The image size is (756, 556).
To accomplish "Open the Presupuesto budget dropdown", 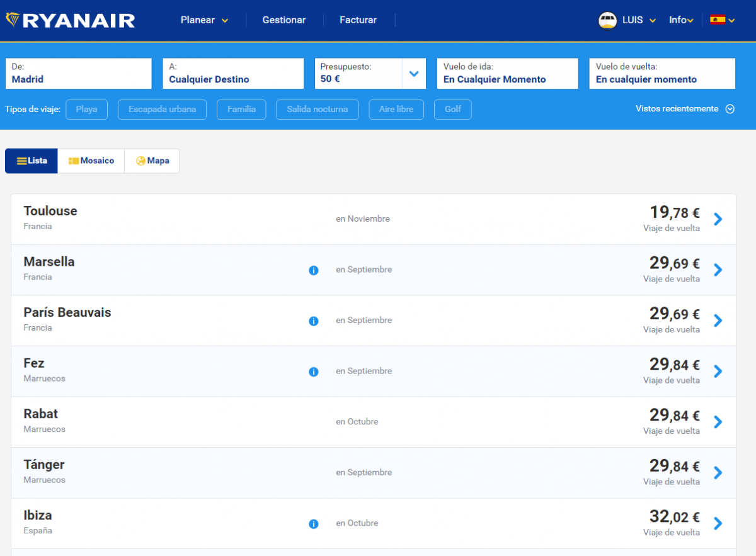I will click(x=414, y=74).
